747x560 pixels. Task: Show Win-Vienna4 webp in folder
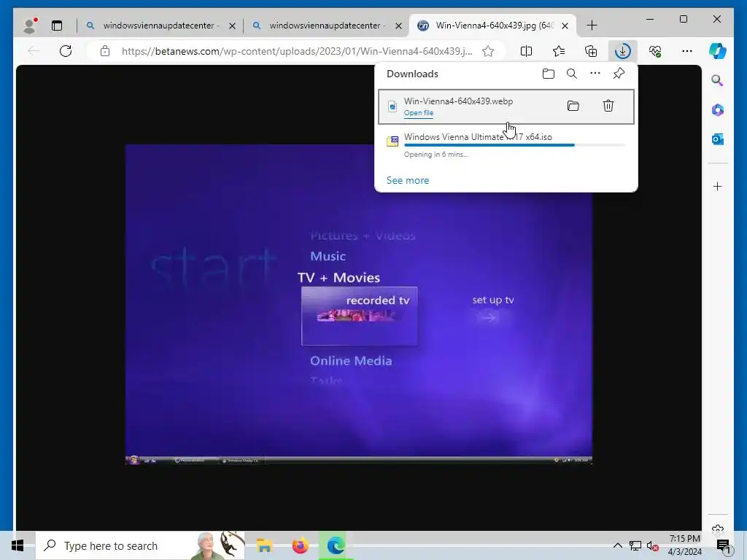573,106
